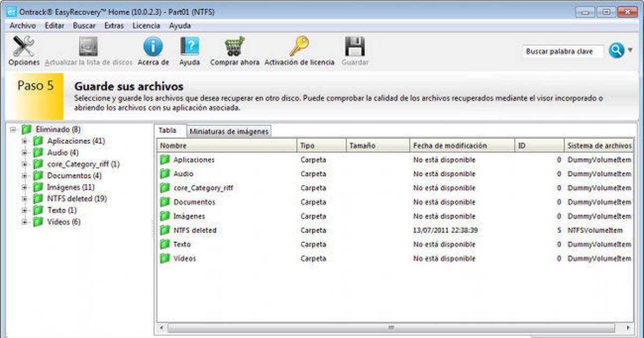Click the Vídeos folder icon in tree
644x338 pixels.
(38, 222)
